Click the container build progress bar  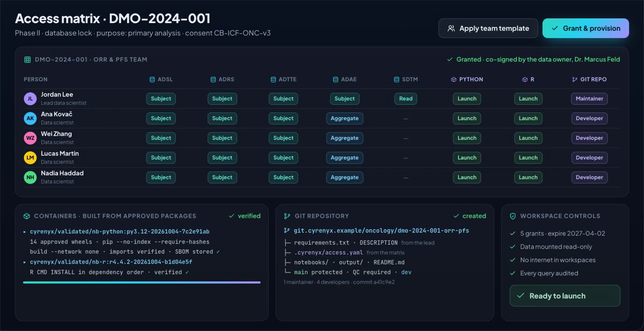click(x=142, y=282)
